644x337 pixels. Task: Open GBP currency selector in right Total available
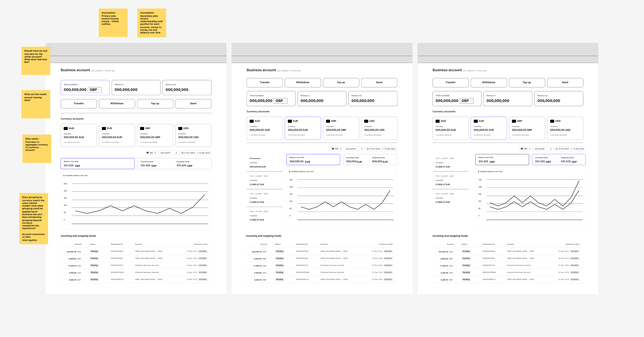tap(467, 101)
